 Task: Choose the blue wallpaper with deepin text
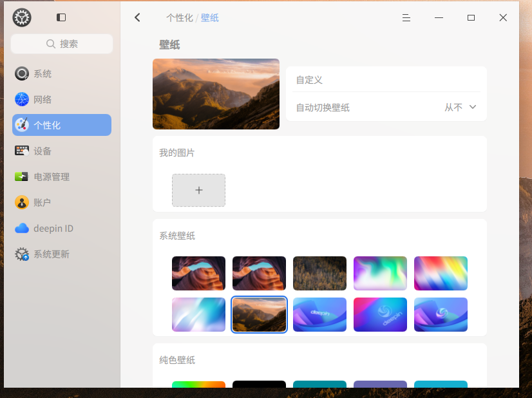coord(319,314)
